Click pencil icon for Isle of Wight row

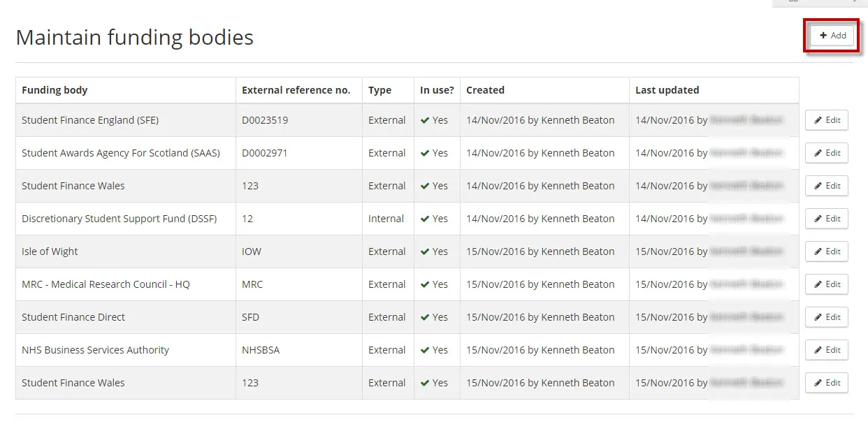pyautogui.click(x=818, y=251)
